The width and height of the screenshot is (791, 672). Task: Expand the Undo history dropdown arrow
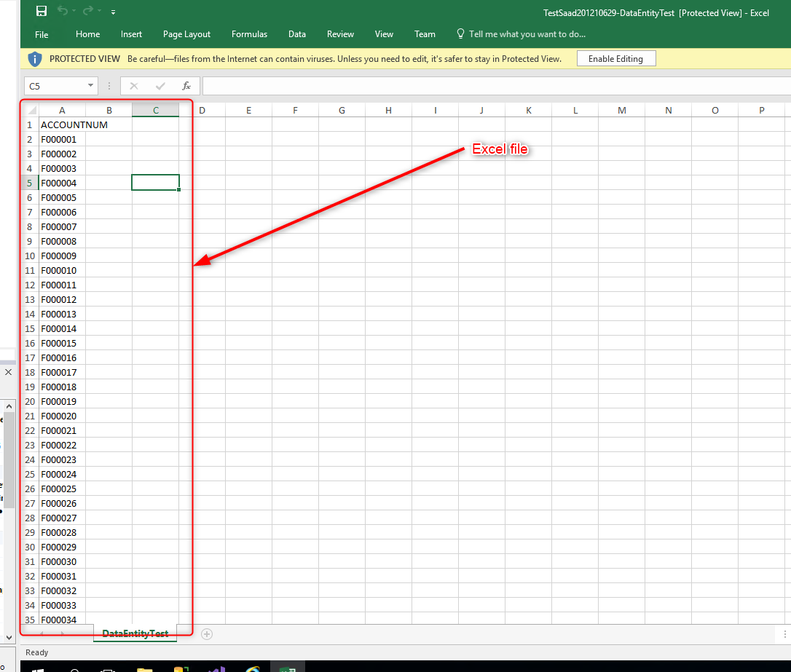74,12
